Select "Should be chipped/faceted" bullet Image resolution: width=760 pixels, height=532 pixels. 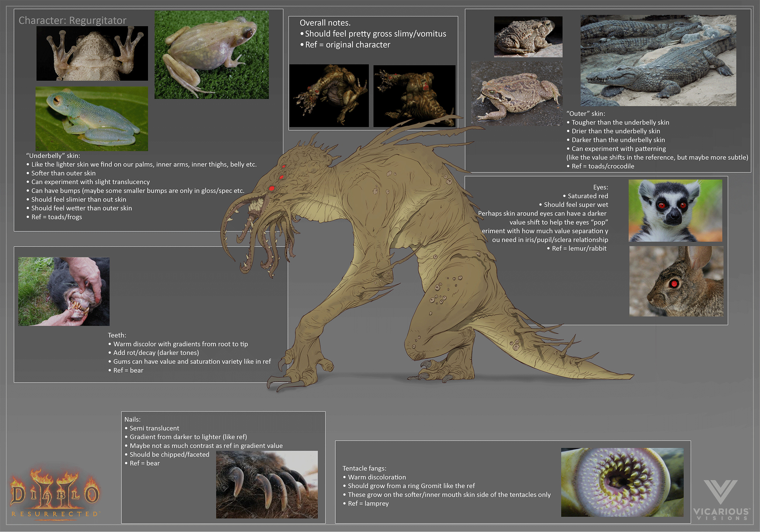click(x=167, y=454)
